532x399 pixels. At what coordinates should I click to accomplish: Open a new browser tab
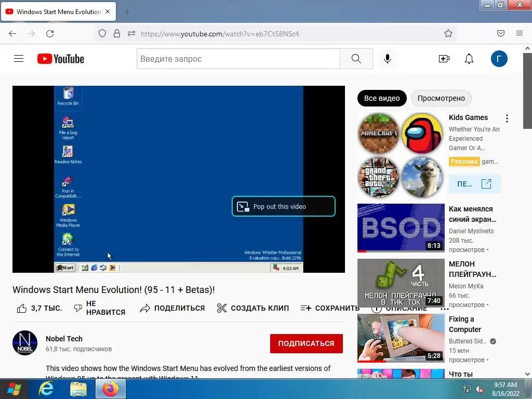click(127, 12)
